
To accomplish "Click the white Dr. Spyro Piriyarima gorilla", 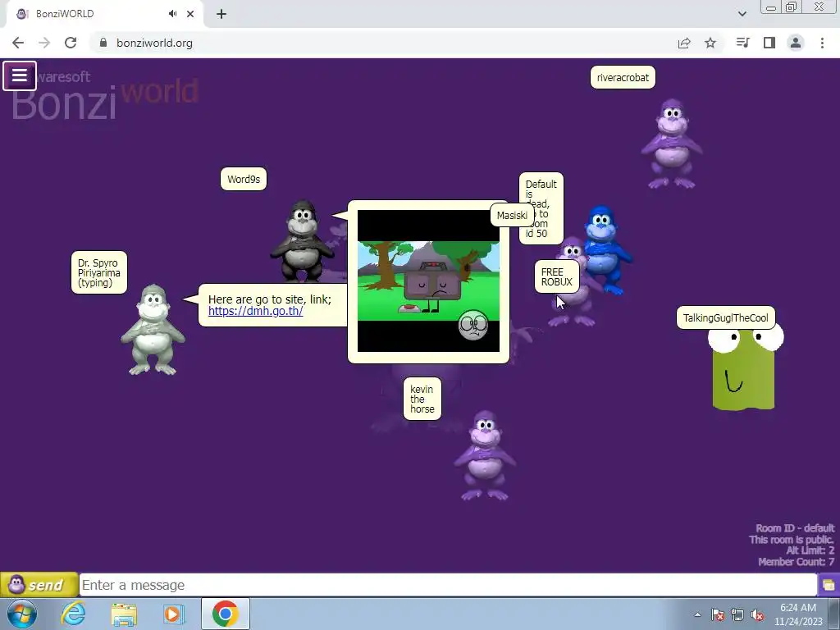I will pos(153,330).
